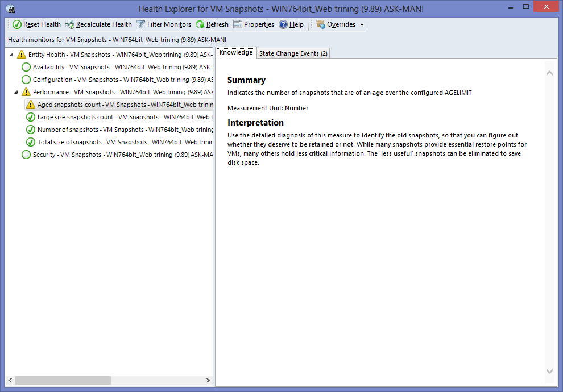Click the Configuration empty circle state icon
The width and height of the screenshot is (563, 392).
point(26,80)
